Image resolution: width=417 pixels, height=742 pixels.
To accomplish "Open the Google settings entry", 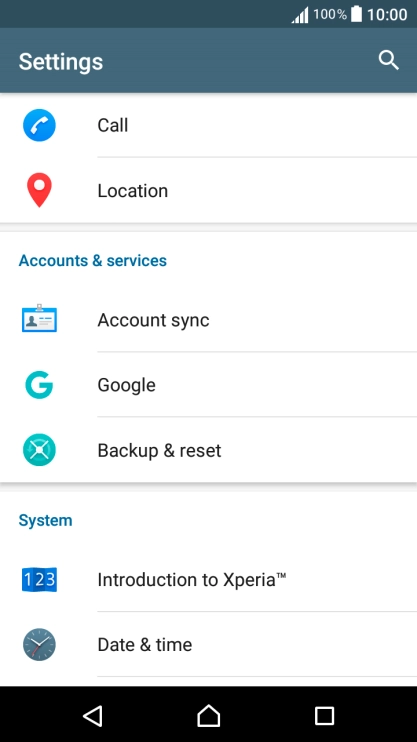I will point(208,385).
